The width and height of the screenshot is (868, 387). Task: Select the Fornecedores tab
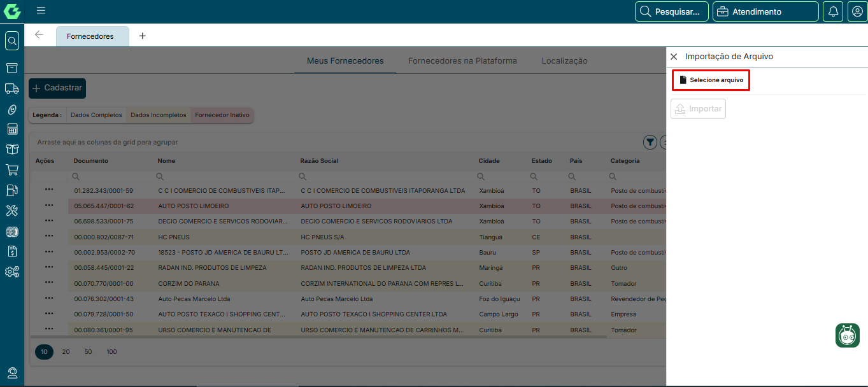tap(92, 36)
